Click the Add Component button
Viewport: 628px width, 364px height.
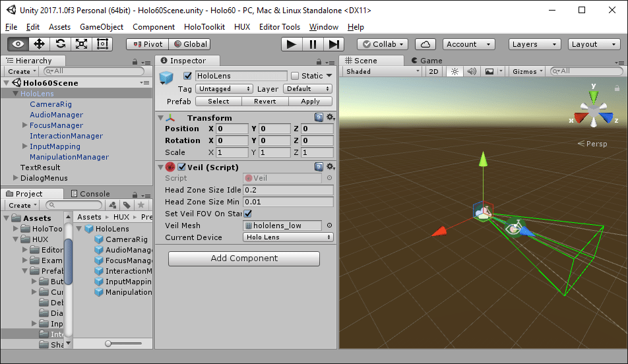coord(244,258)
